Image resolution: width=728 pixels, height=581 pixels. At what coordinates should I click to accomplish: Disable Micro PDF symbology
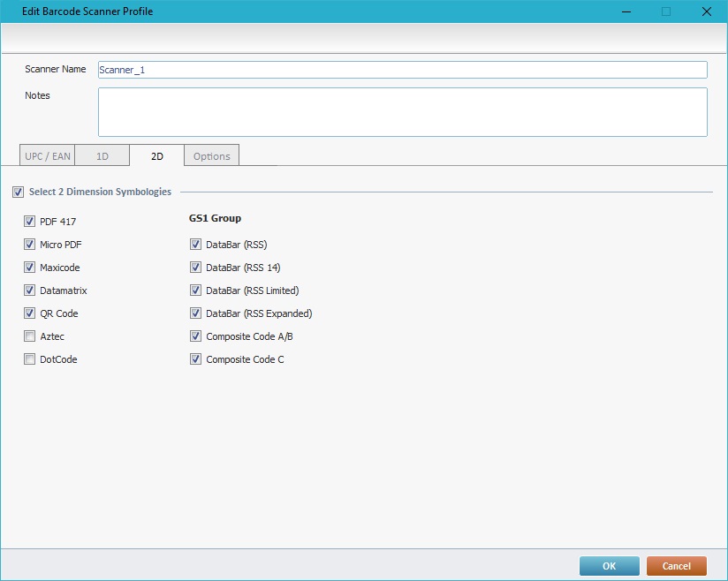point(30,245)
